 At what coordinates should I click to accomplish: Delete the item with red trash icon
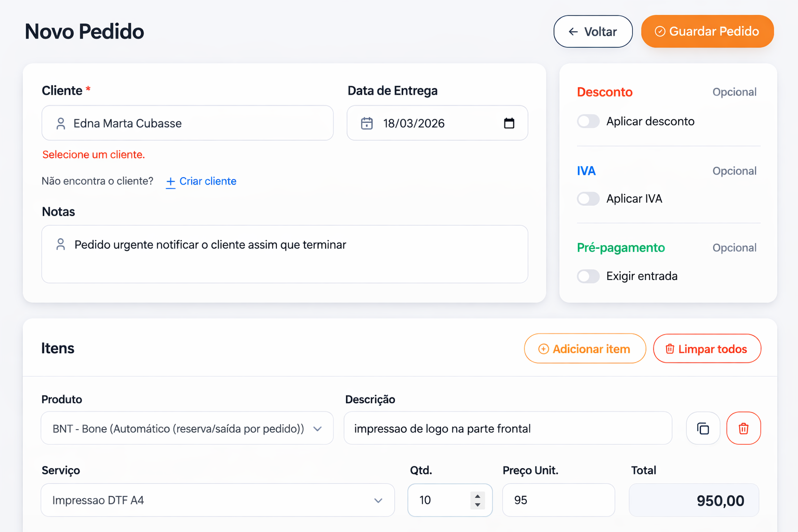pos(743,429)
